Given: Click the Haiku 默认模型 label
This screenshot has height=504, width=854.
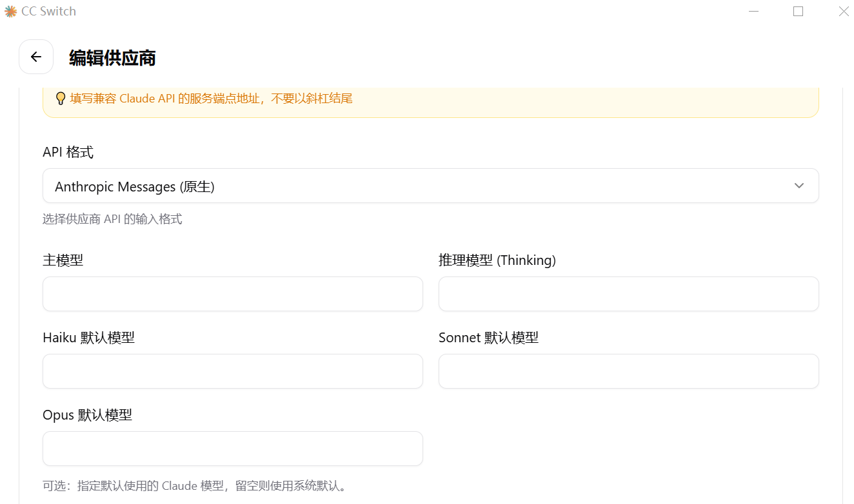Looking at the screenshot, I should 88,338.
